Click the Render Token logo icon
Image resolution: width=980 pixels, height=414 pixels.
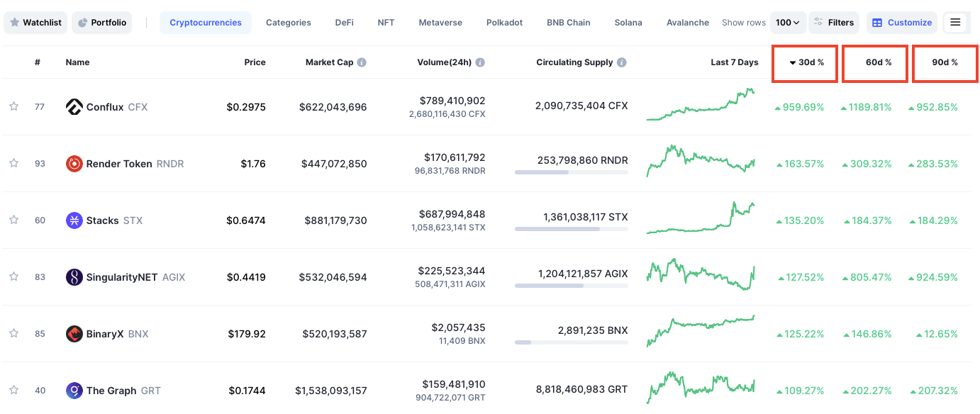pos(74,164)
